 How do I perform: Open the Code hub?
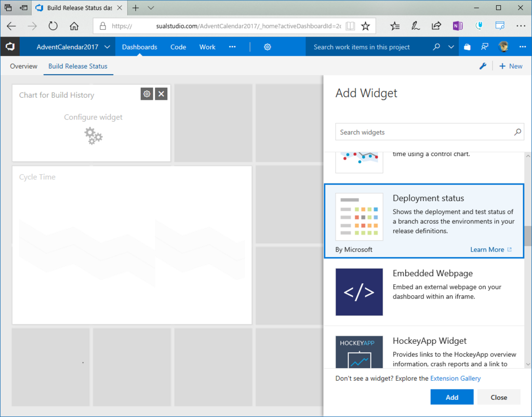tap(178, 47)
